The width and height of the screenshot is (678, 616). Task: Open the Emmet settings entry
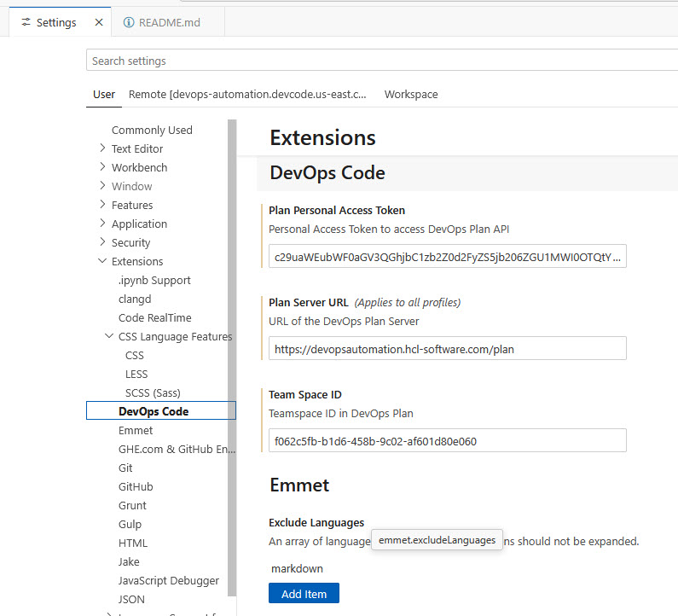(136, 430)
